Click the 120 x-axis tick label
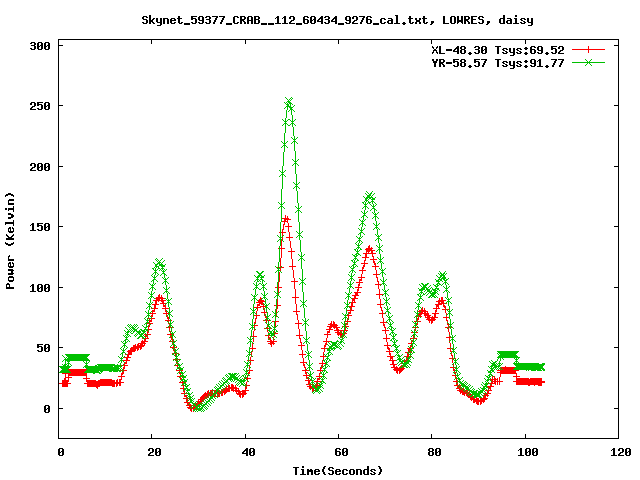Screen dimensions: 640x480 (x=621, y=452)
